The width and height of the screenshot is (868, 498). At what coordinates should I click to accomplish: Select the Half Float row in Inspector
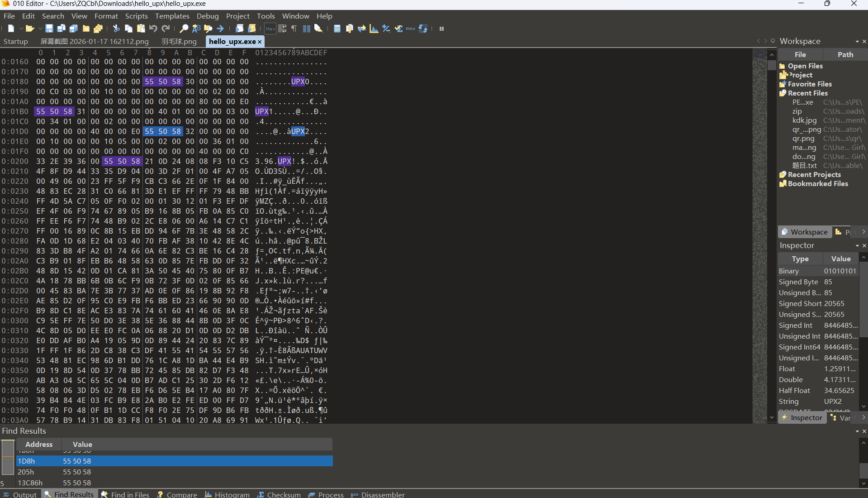click(x=818, y=390)
